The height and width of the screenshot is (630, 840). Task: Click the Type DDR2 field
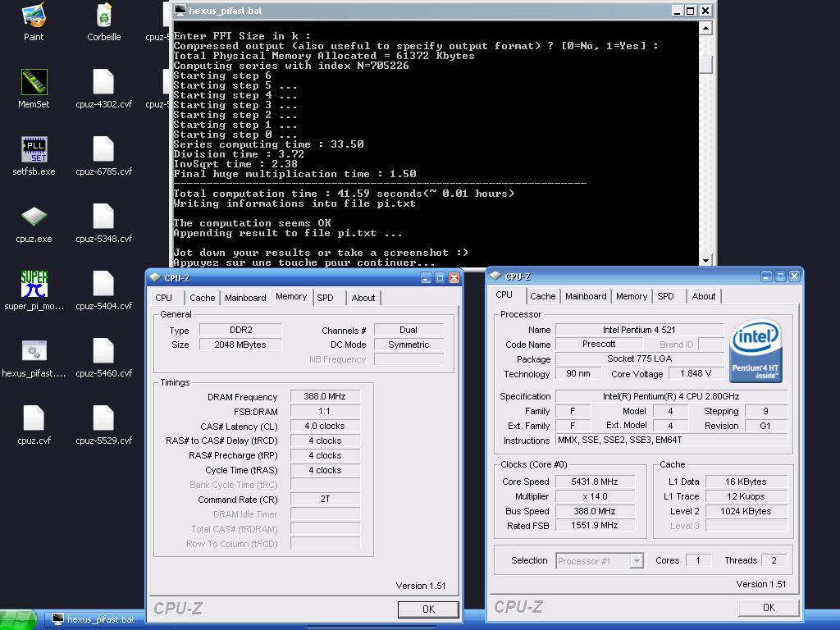tap(240, 330)
